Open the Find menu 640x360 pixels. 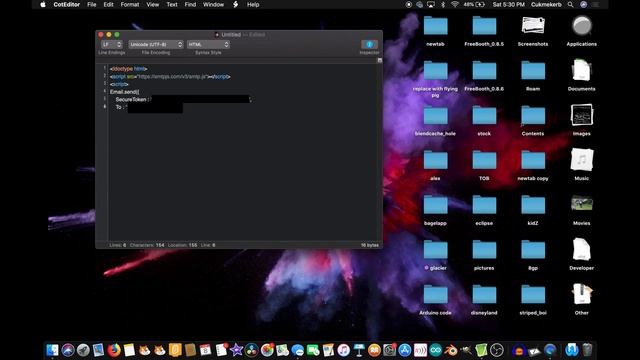[x=190, y=4]
